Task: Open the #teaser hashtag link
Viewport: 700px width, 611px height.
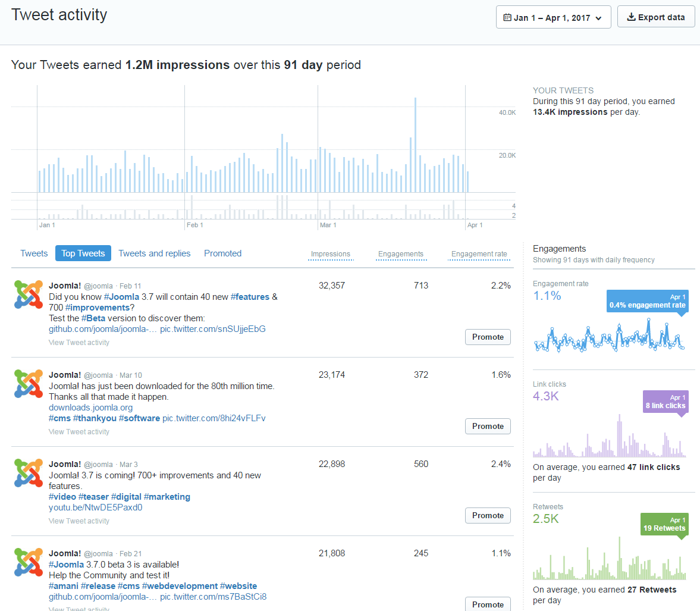Action: tap(94, 497)
